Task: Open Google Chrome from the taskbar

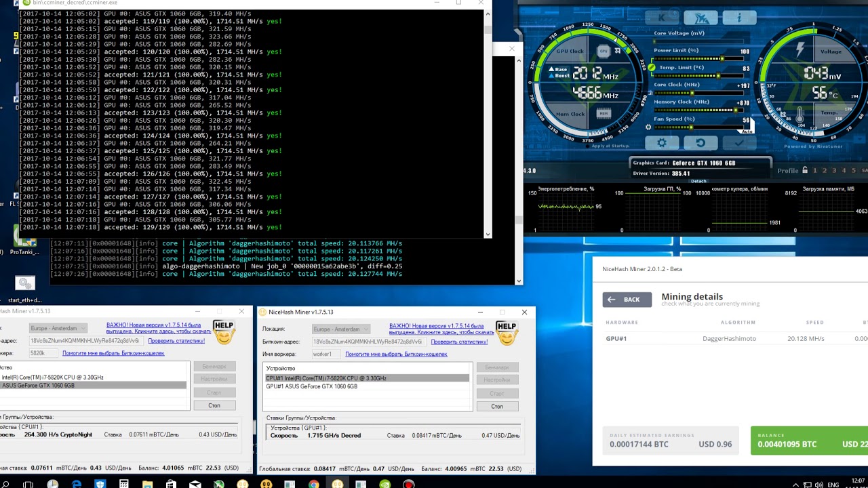Action: pyautogui.click(x=313, y=484)
